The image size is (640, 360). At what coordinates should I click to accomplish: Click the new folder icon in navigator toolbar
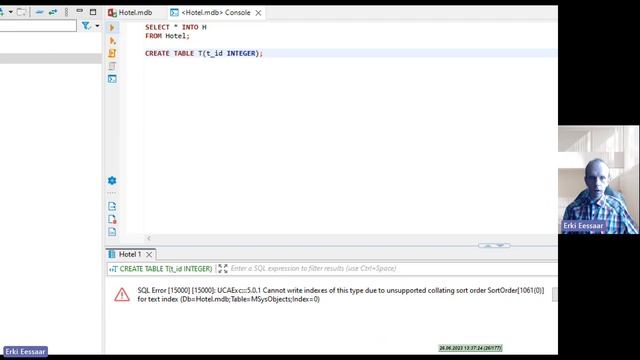click(x=22, y=12)
